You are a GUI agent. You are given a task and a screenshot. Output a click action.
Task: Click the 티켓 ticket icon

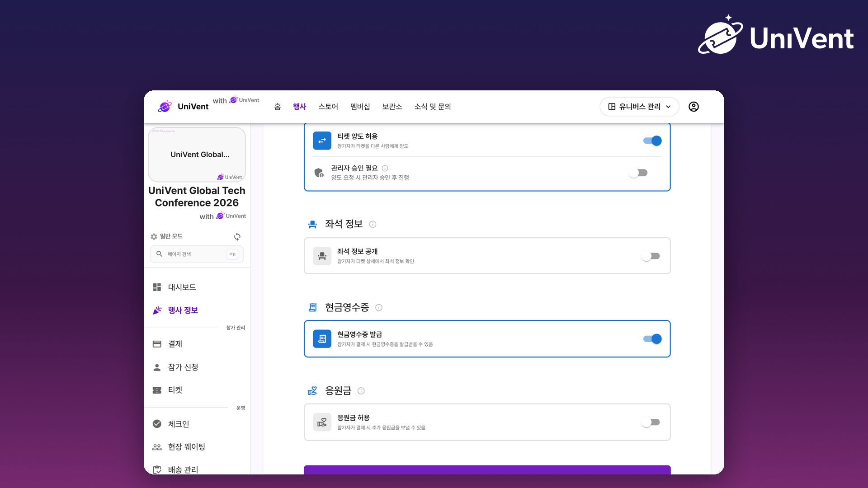(x=157, y=390)
